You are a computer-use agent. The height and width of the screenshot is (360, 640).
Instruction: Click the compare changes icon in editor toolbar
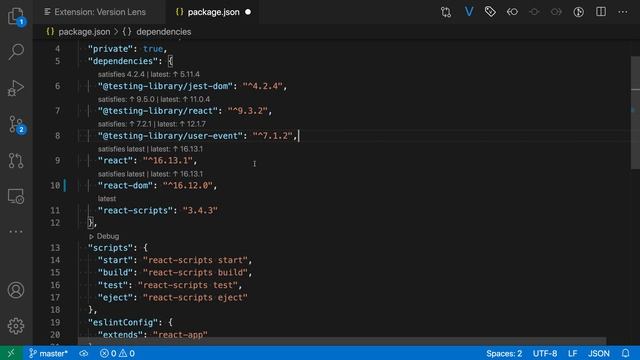[x=446, y=12]
